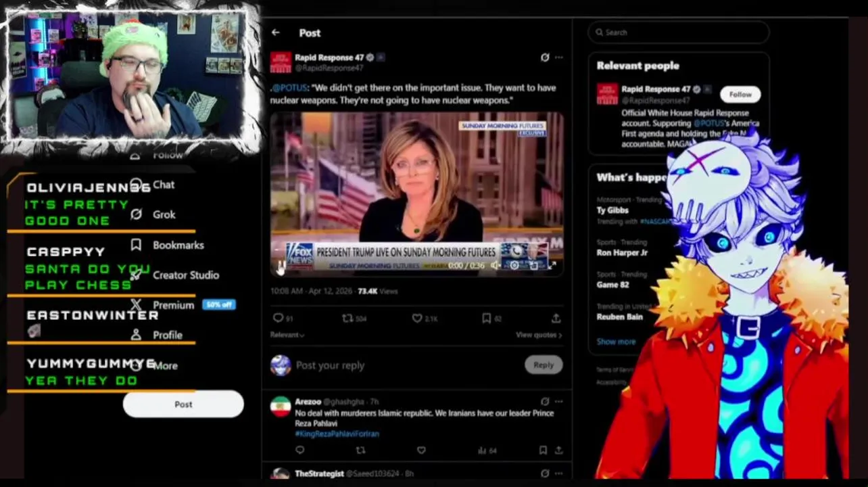This screenshot has width=868, height=487.
Task: Open Grok icon on Arezoo's reply
Action: pos(545,402)
